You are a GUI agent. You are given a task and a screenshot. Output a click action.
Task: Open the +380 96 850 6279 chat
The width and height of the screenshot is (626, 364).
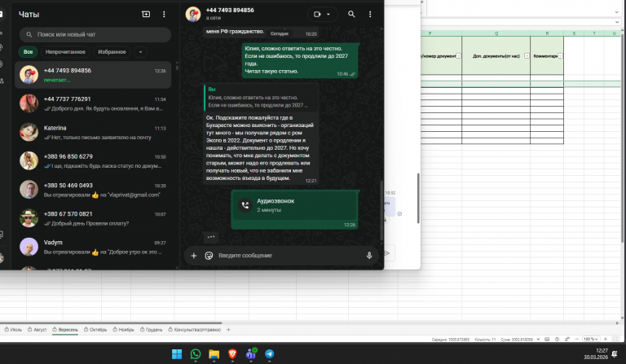coord(93,161)
